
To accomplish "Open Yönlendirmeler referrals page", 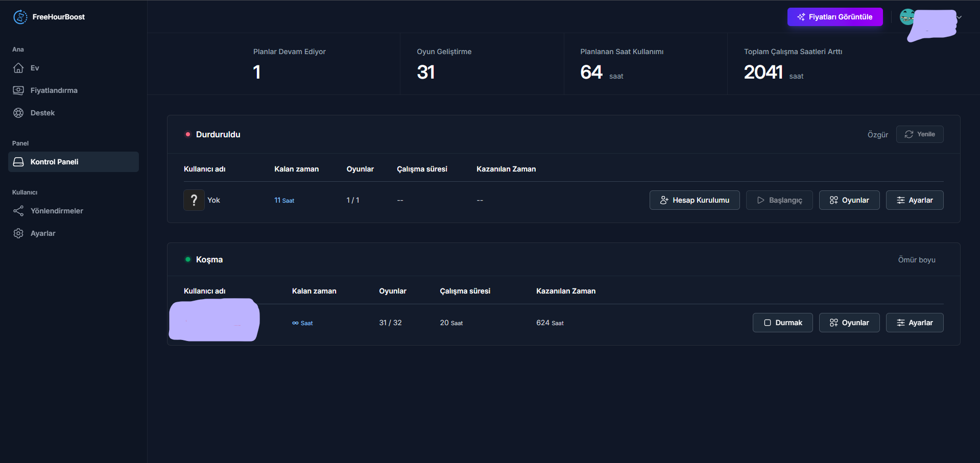I will [x=74, y=211].
